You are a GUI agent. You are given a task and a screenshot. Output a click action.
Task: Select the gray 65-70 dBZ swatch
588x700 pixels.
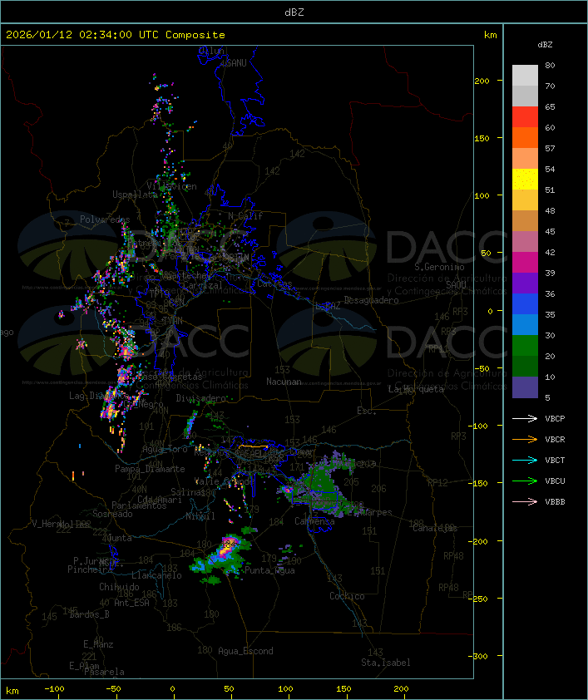[x=525, y=96]
